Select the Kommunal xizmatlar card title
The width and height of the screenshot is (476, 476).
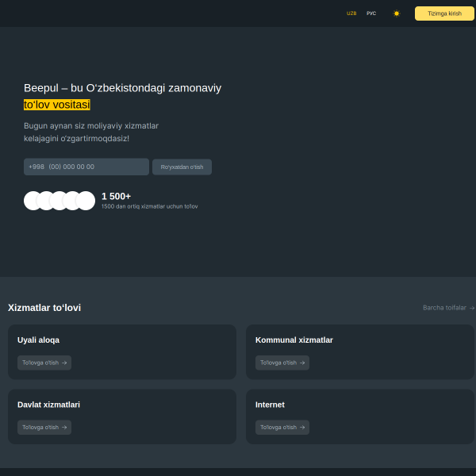294,340
